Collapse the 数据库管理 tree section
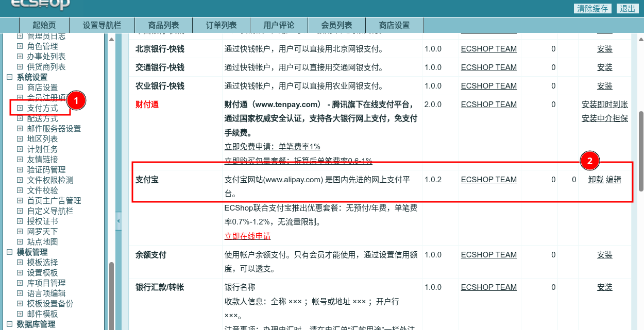 [x=9, y=324]
